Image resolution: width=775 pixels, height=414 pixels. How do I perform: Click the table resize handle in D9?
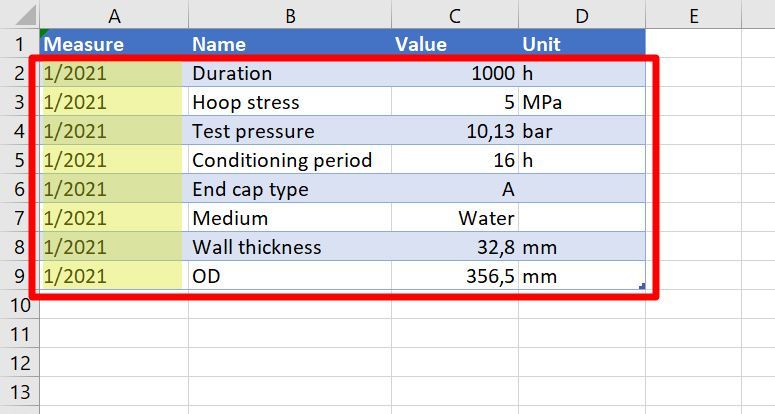pyautogui.click(x=642, y=286)
